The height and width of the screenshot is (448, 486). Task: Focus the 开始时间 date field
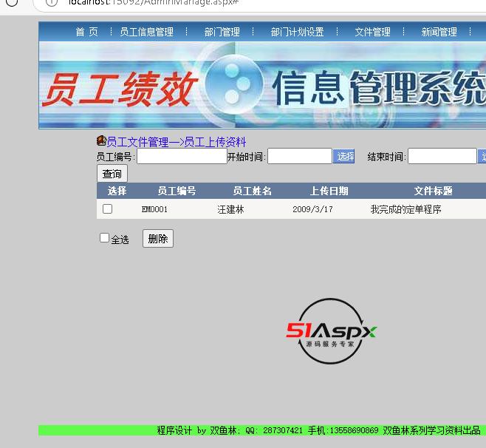pyautogui.click(x=300, y=156)
